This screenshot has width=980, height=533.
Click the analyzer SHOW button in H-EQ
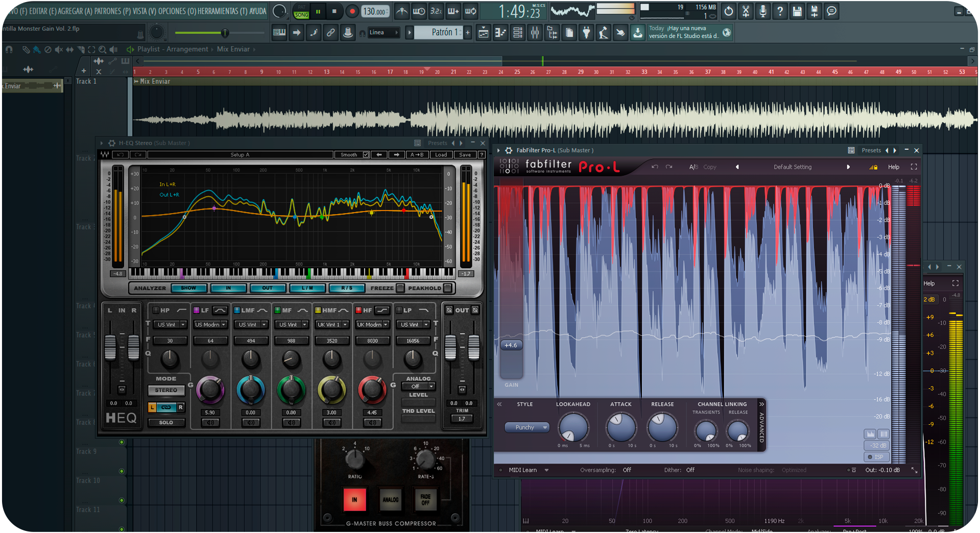click(188, 288)
